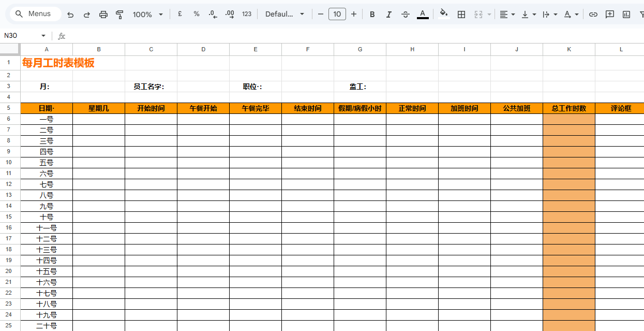Click the 正常时间 header cell
This screenshot has width=644, height=331.
click(412, 108)
